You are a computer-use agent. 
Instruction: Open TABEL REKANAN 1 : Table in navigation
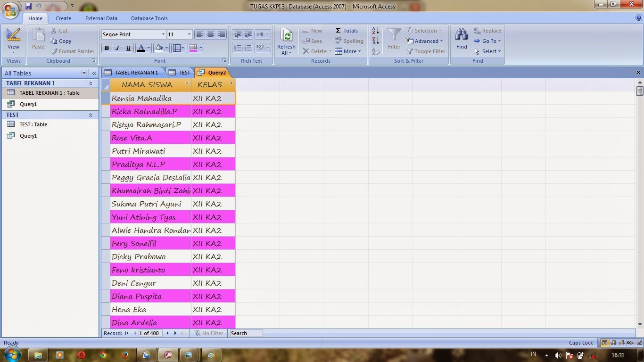[x=50, y=93]
